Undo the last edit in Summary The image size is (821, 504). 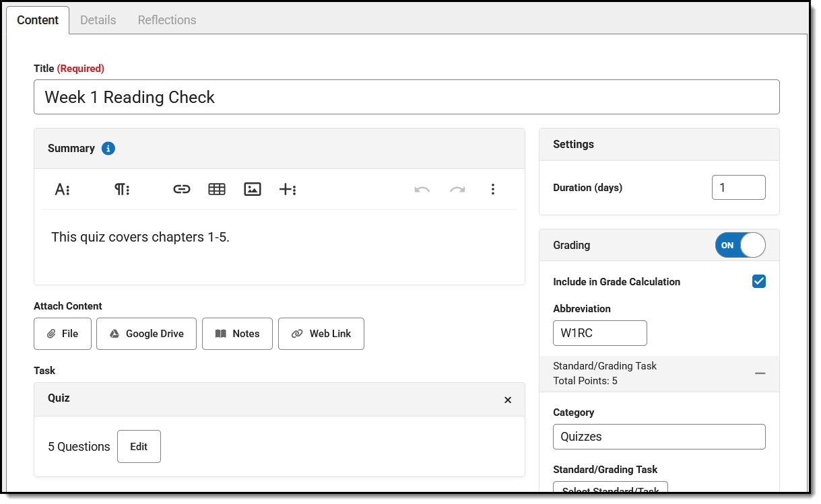pyautogui.click(x=422, y=189)
